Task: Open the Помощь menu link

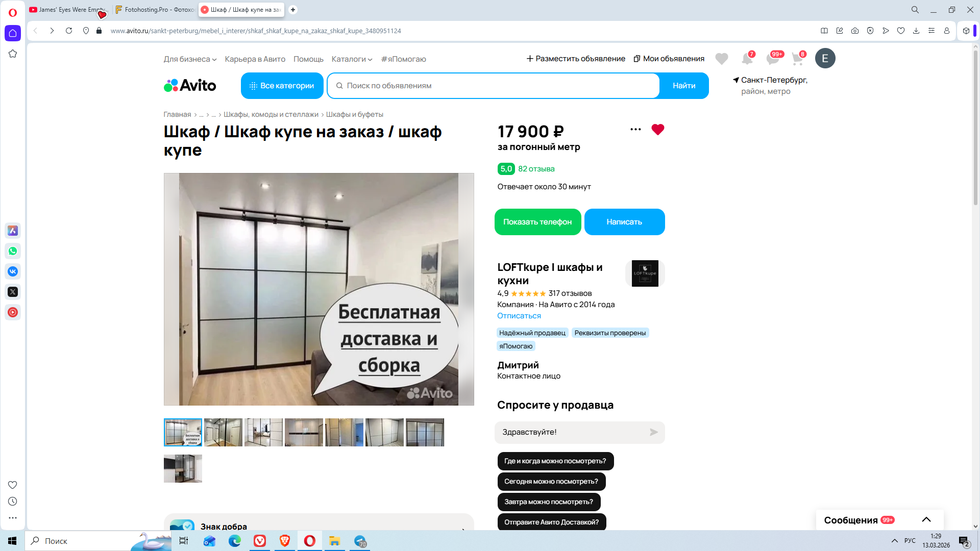Action: pyautogui.click(x=308, y=59)
